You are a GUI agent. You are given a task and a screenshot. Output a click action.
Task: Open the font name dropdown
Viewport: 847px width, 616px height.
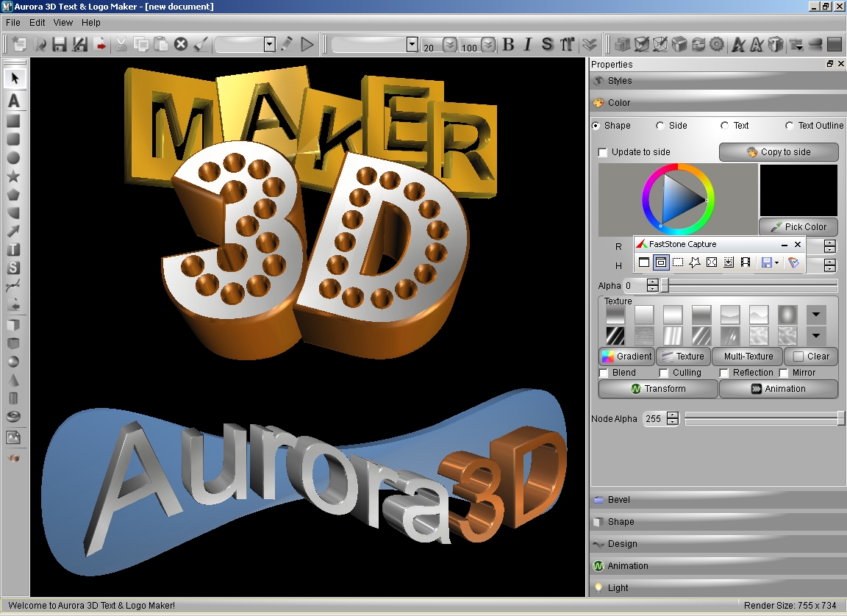click(x=412, y=44)
